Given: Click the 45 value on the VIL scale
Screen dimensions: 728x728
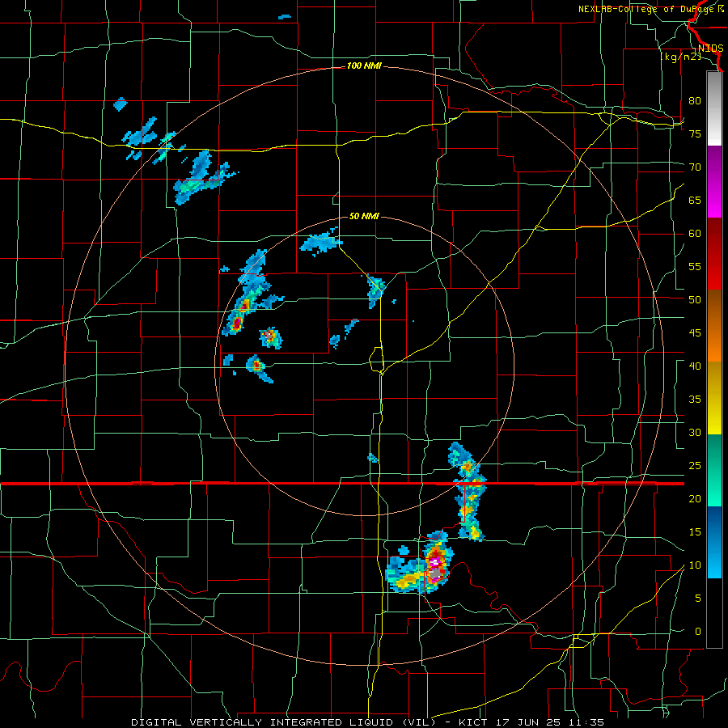Looking at the screenshot, I should tap(695, 333).
